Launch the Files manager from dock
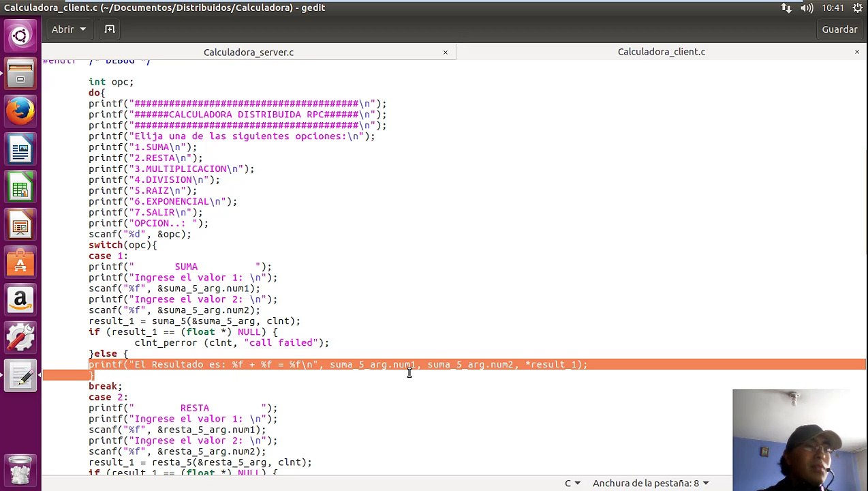The height and width of the screenshot is (491, 868). click(20, 74)
